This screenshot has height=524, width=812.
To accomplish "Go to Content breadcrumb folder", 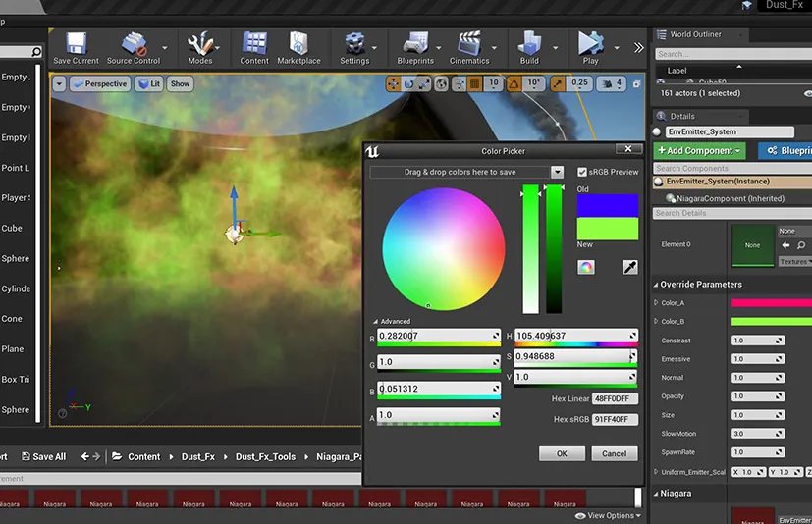I will click(144, 456).
